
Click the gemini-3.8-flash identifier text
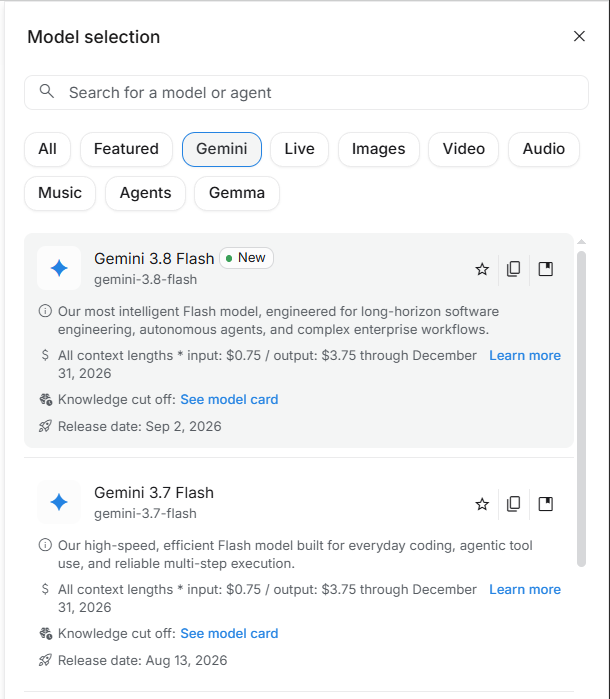(145, 280)
